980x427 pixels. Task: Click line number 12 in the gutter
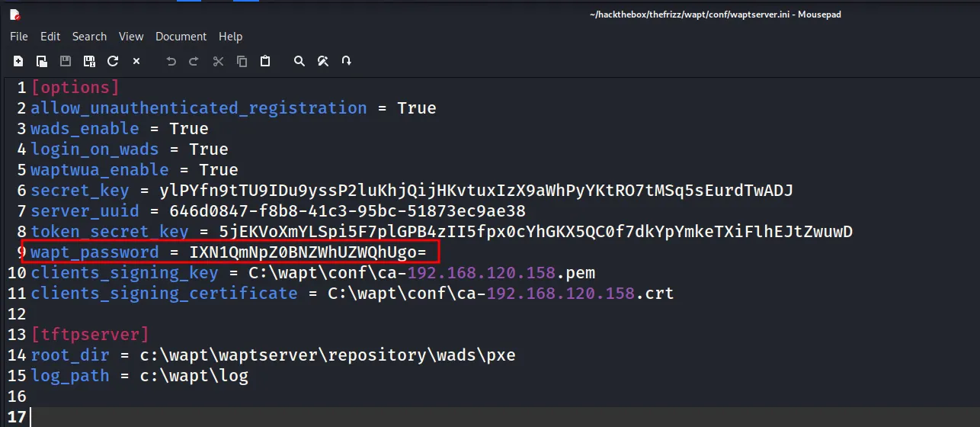pyautogui.click(x=17, y=314)
